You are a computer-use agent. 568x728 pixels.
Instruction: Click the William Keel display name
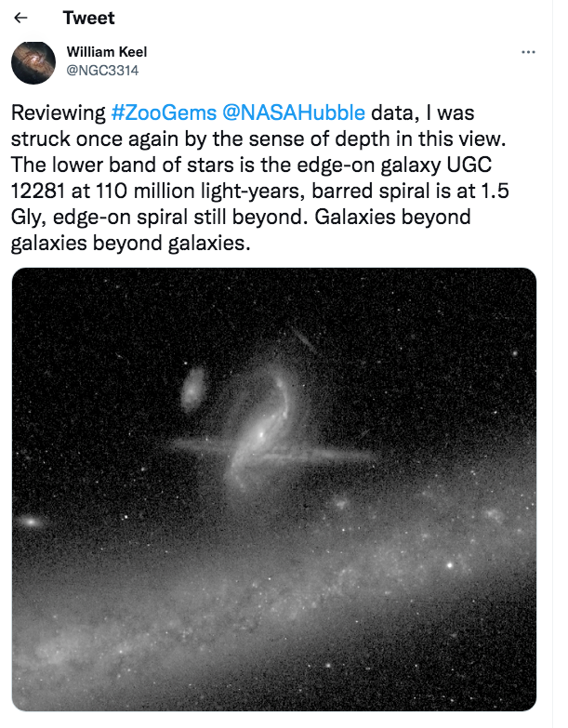pos(106,52)
